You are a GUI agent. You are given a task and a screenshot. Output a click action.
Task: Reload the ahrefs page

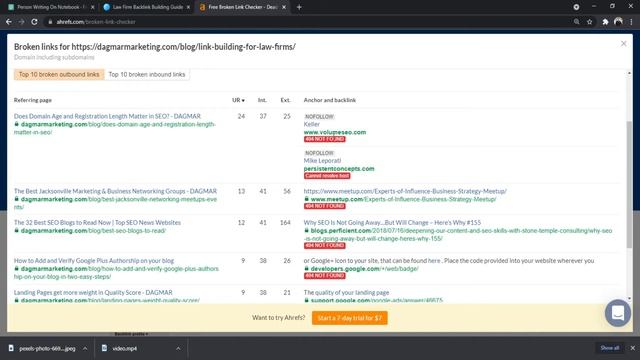tap(34, 22)
